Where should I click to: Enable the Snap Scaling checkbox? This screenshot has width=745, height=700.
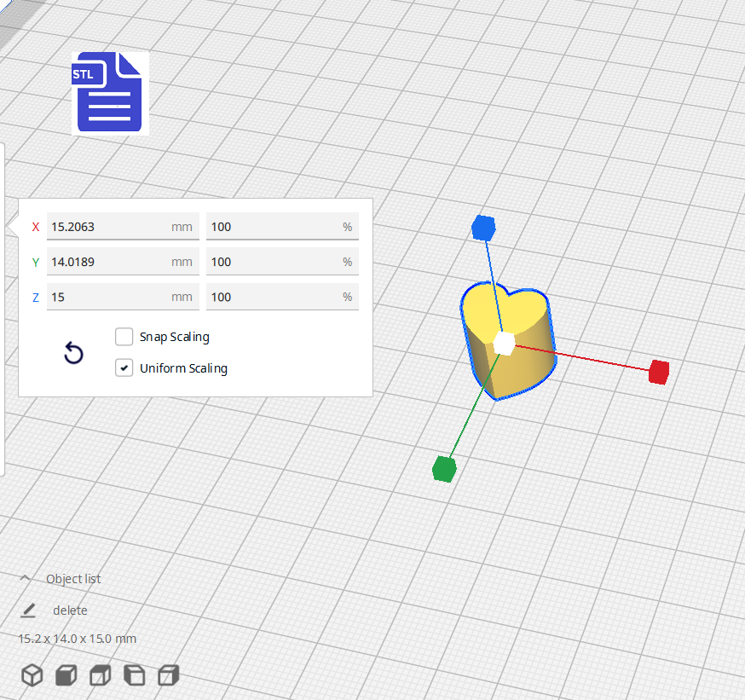(124, 337)
